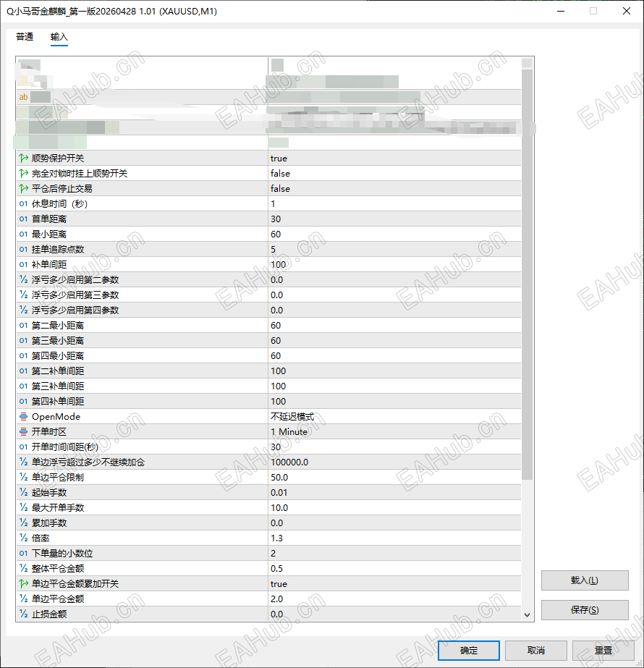
Task: Click the enum icon beside OpenMode
Action: [23, 417]
